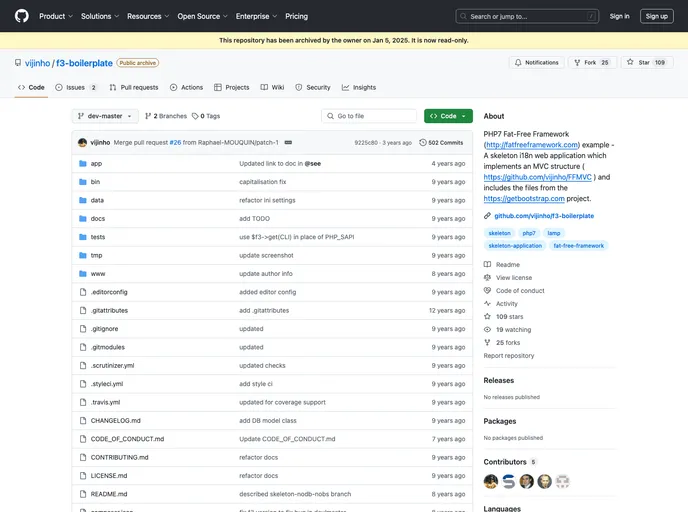688x512 pixels.
Task: Switch to the Security tab
Action: coord(313,87)
